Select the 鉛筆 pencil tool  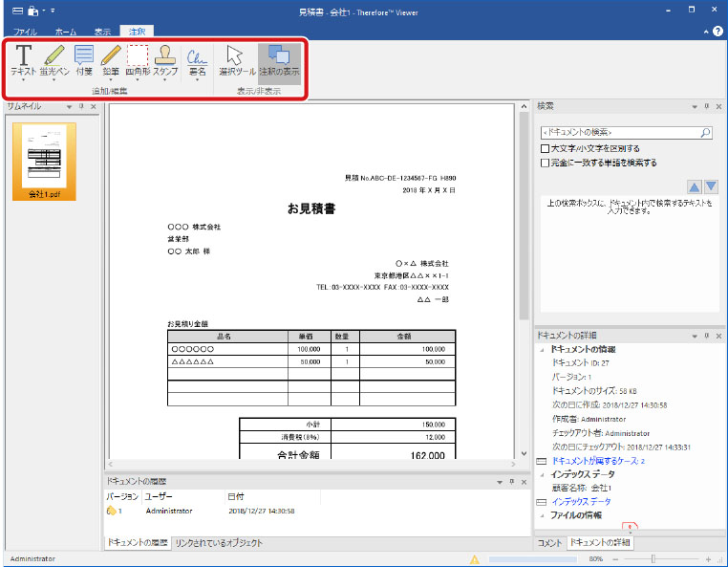point(111,59)
